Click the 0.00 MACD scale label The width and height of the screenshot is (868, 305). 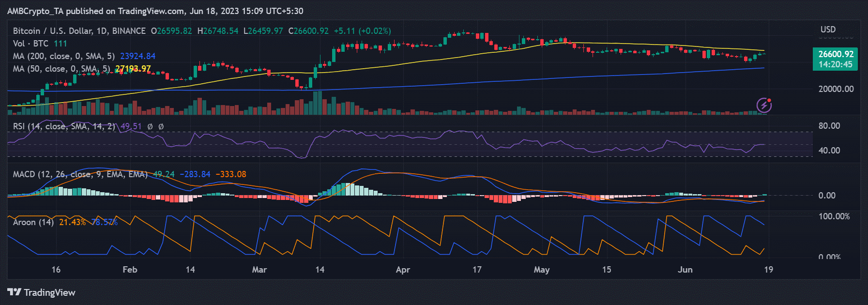pos(827,196)
